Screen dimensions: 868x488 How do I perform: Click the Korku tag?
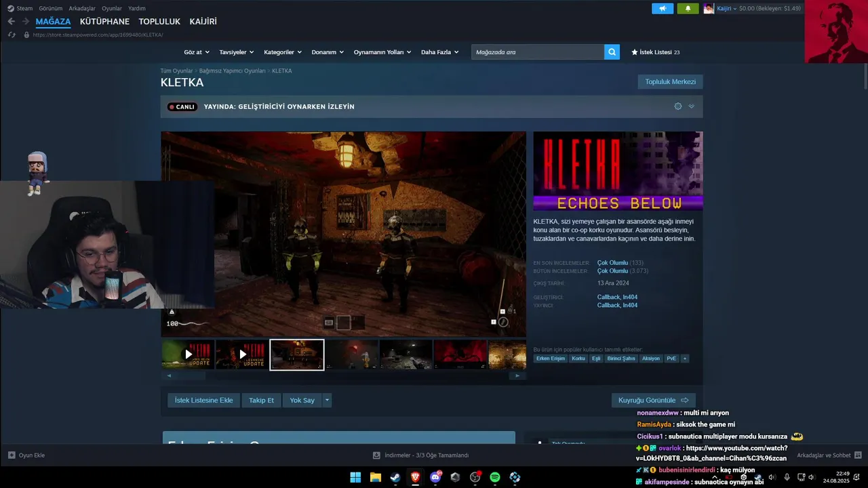pos(578,359)
